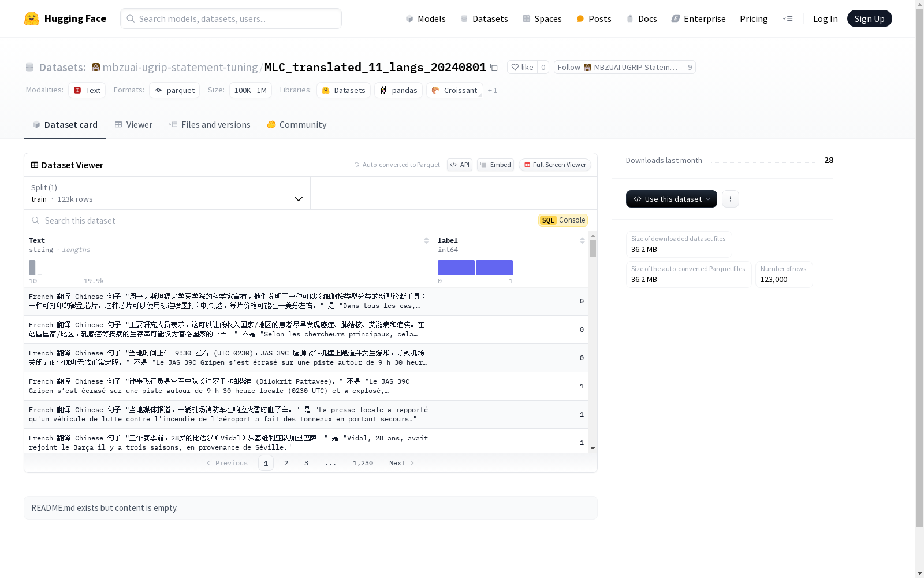Click the dataset owner avatar icon
924x578 pixels.
(x=96, y=67)
